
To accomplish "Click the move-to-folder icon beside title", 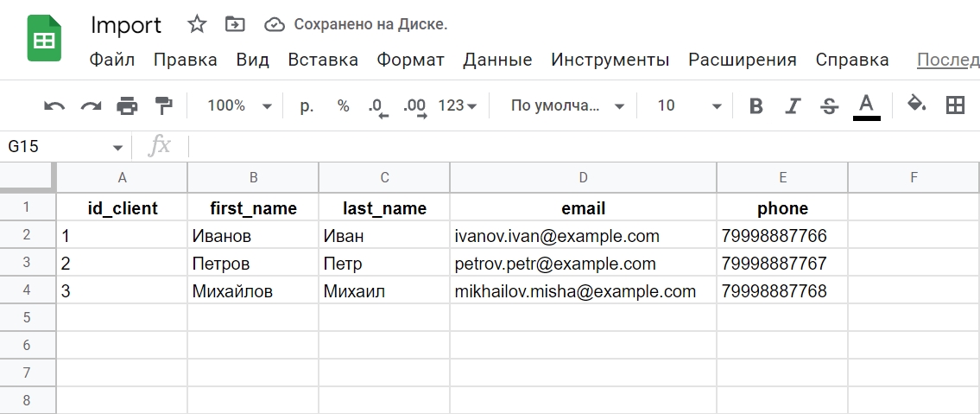I will [x=235, y=24].
